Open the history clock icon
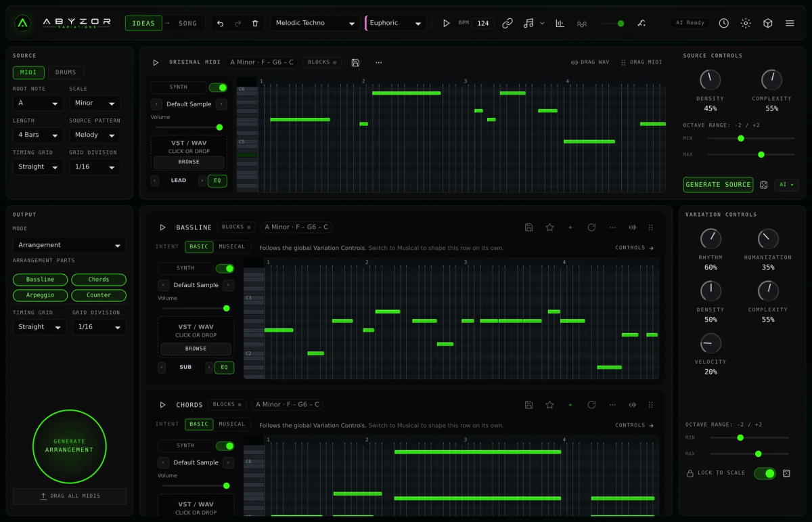This screenshot has width=812, height=522. point(724,23)
